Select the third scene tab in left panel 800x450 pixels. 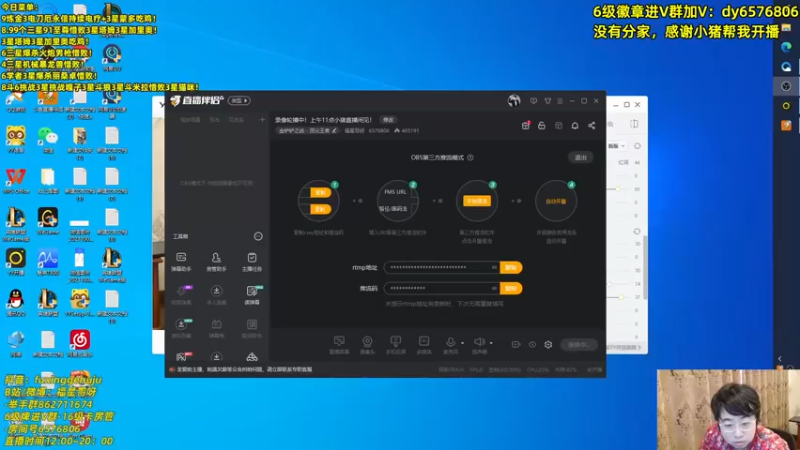(x=236, y=120)
